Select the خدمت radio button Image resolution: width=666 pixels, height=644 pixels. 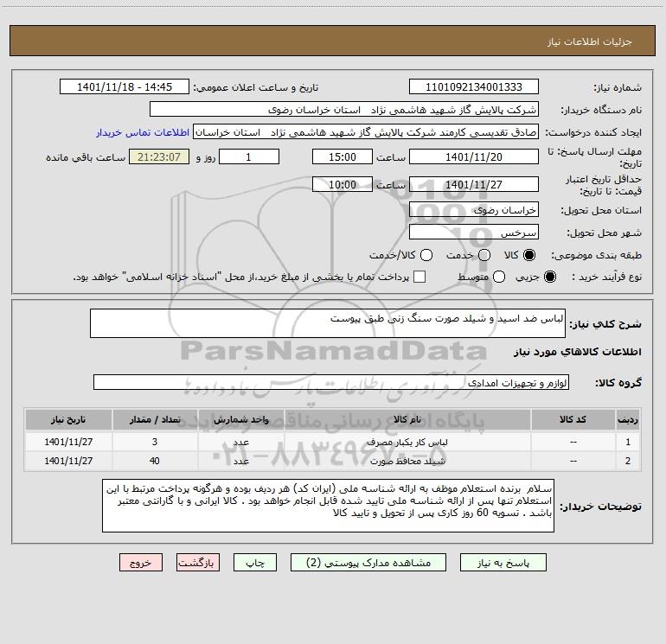(484, 255)
